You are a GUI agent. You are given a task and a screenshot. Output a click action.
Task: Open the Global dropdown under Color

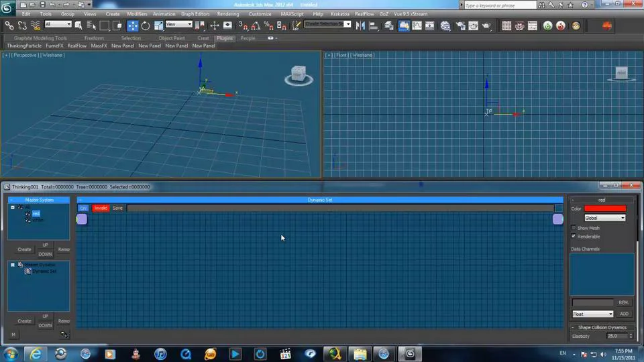coord(604,218)
